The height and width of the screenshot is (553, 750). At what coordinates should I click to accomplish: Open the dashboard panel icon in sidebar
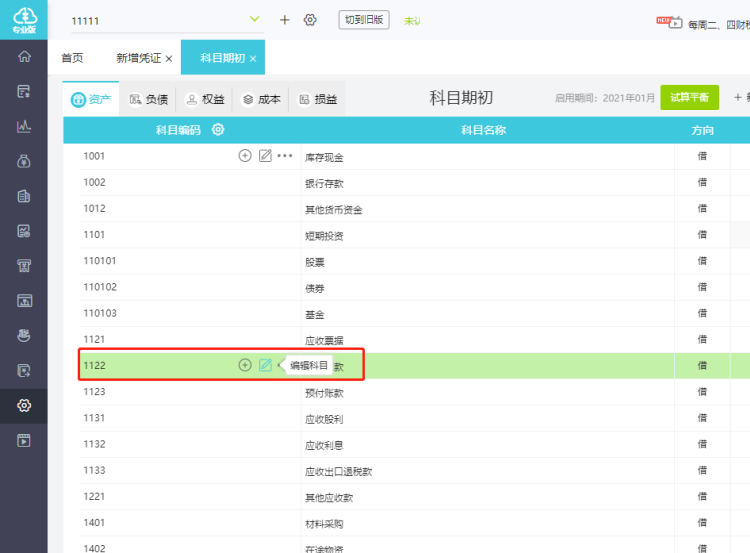point(24,301)
